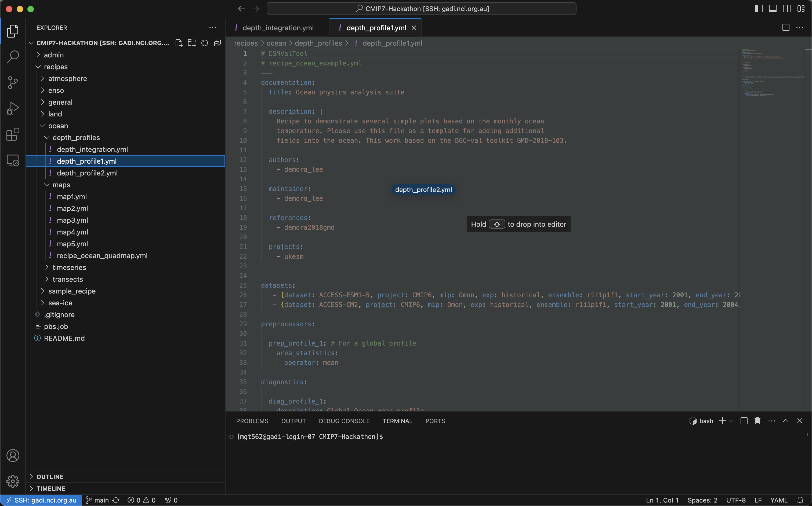Collapse all folders in Explorer
The image size is (812, 506).
[x=217, y=43]
